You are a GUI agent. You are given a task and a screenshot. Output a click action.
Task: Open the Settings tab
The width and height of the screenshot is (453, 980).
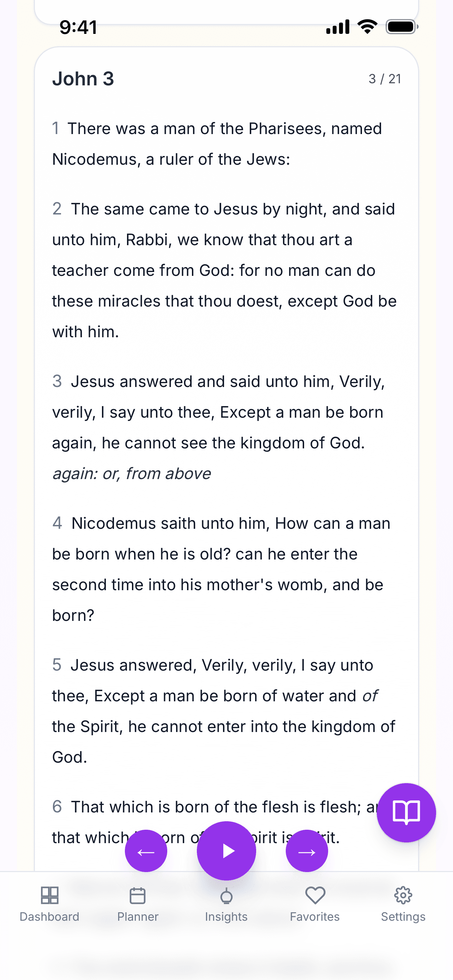tap(403, 904)
